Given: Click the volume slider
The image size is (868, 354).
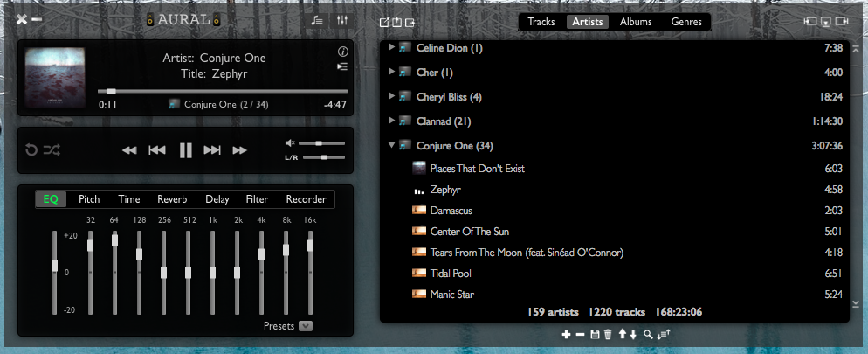Looking at the screenshot, I should tap(321, 143).
